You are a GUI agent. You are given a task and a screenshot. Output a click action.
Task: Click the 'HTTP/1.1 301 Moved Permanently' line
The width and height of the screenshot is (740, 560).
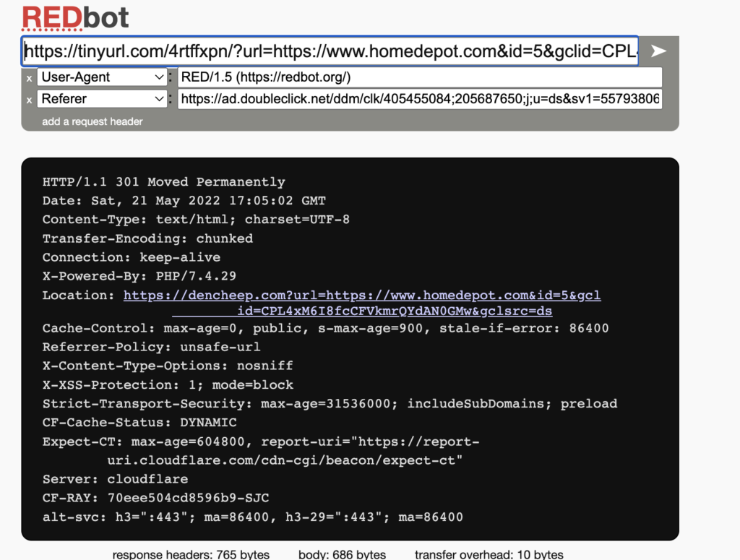pos(164,182)
